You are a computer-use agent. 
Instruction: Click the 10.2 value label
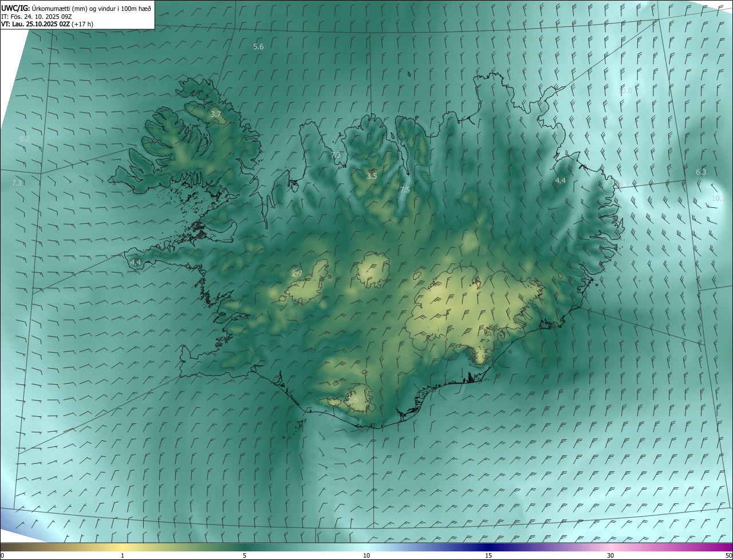point(718,198)
